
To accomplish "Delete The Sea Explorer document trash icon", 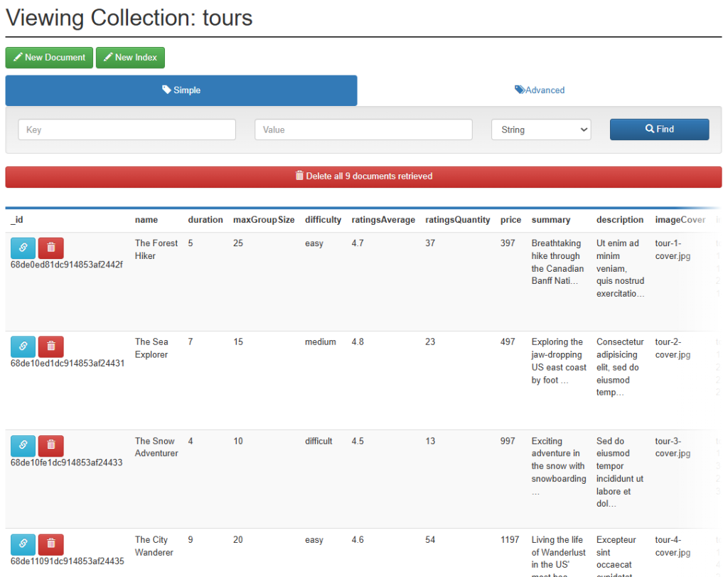I will pos(50,346).
